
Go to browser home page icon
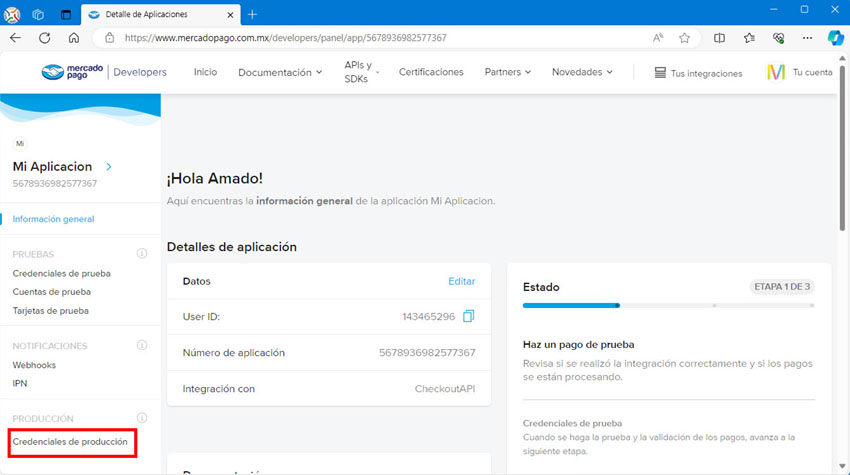(74, 38)
